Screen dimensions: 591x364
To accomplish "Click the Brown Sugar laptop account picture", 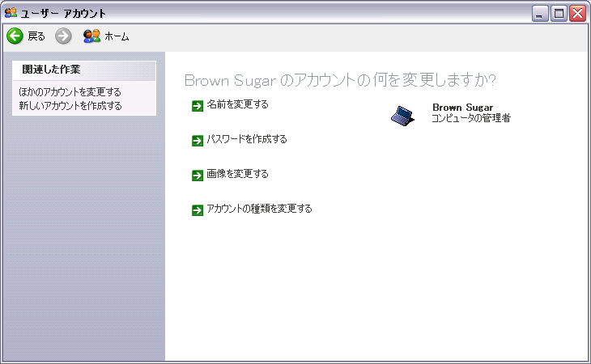I will pos(402,116).
